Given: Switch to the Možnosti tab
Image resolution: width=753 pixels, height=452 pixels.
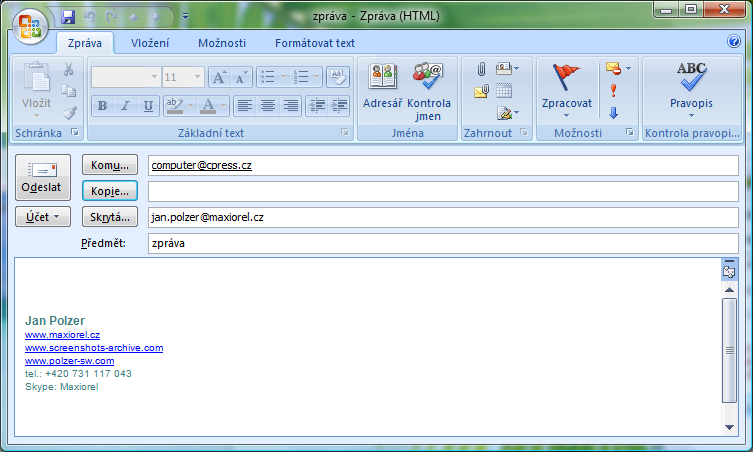Looking at the screenshot, I should [222, 43].
